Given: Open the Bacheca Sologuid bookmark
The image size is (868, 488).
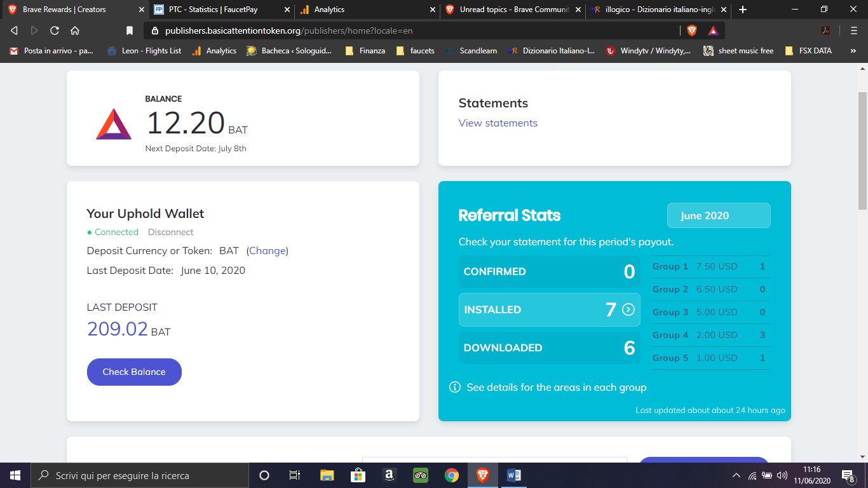Looking at the screenshot, I should click(289, 51).
